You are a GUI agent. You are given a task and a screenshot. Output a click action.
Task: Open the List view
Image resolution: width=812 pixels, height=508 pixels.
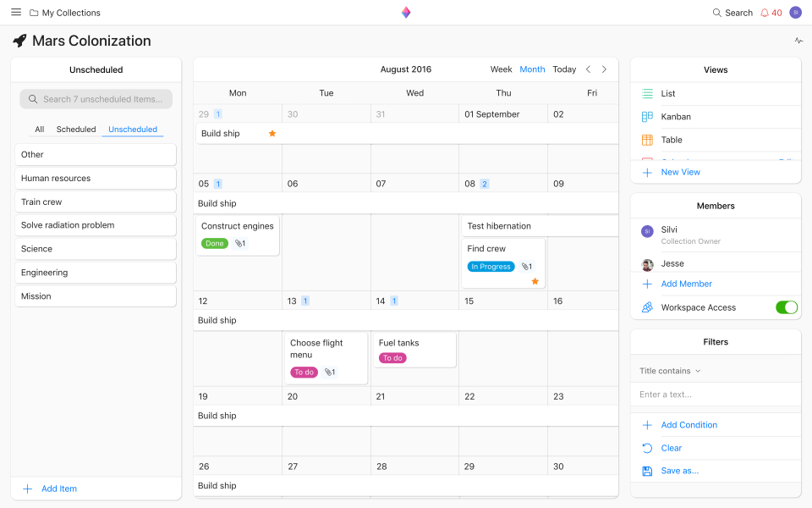[x=668, y=94]
